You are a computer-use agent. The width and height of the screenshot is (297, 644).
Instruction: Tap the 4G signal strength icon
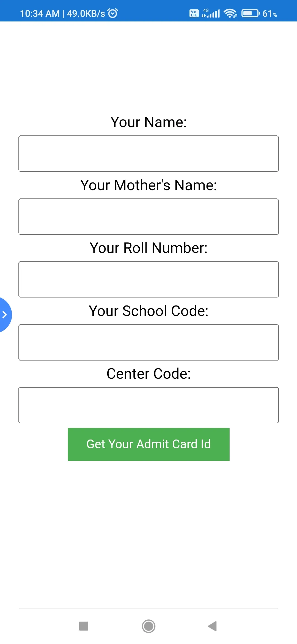click(211, 13)
